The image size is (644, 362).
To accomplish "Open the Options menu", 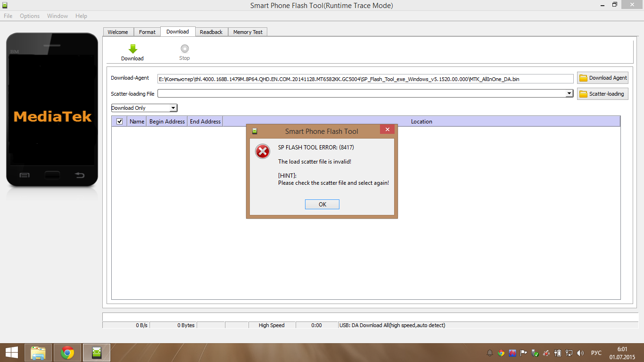I will [x=30, y=16].
